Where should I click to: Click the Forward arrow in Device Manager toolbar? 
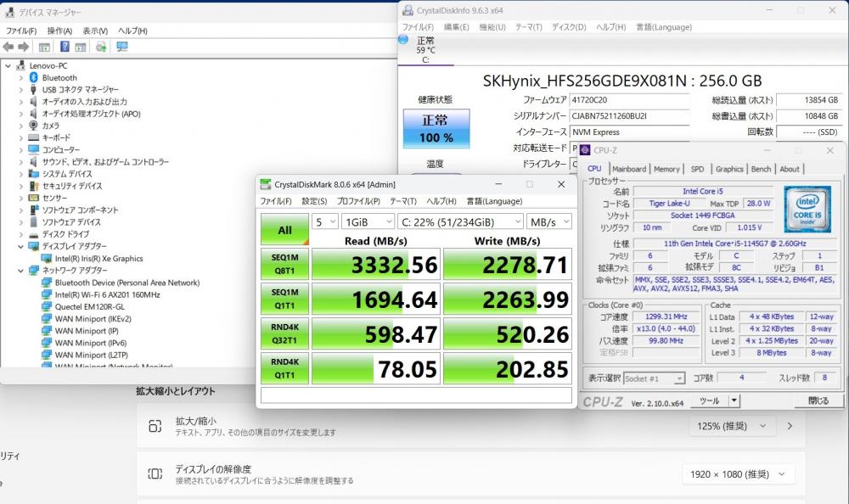(x=23, y=48)
